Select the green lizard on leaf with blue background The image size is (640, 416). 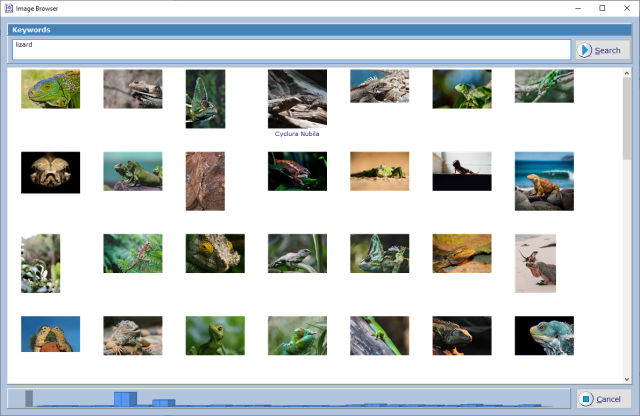tap(462, 89)
